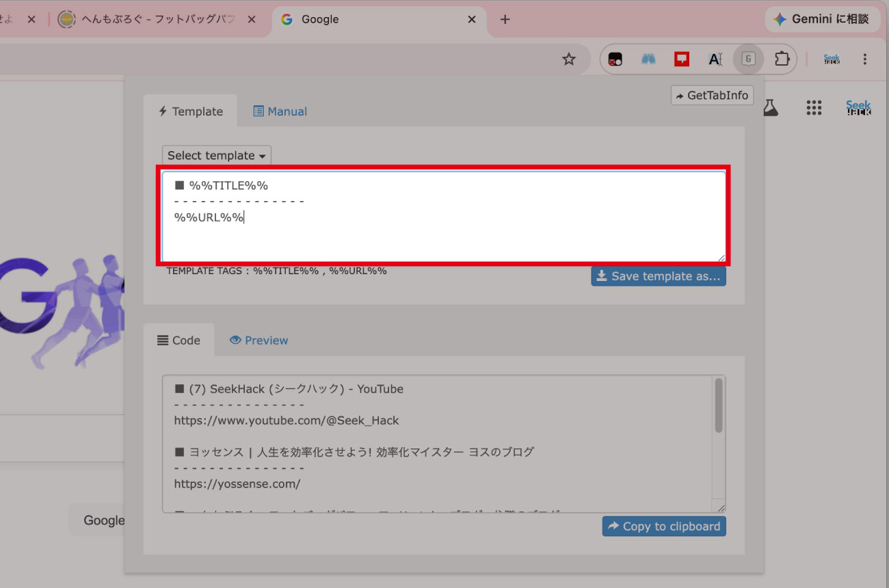The height and width of the screenshot is (588, 889).
Task: Open a new browser tab
Action: (505, 19)
